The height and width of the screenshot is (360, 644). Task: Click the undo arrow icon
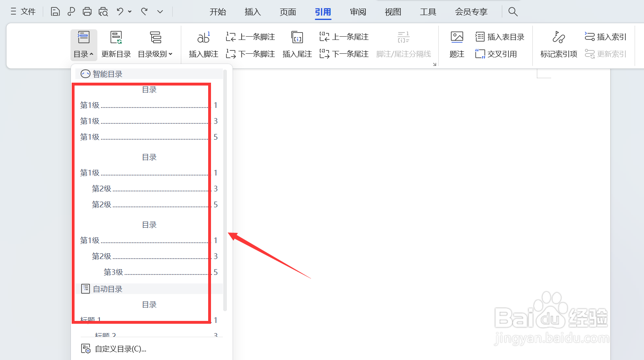click(x=120, y=11)
